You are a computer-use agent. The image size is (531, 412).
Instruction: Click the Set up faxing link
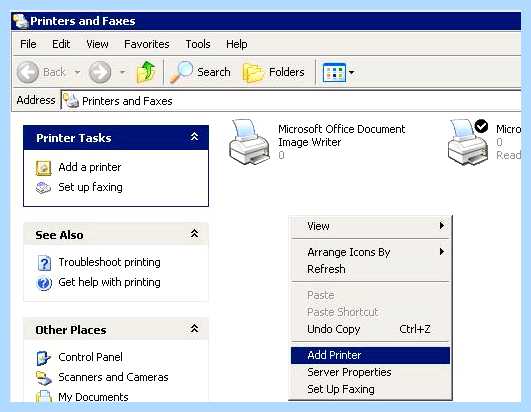pyautogui.click(x=90, y=187)
